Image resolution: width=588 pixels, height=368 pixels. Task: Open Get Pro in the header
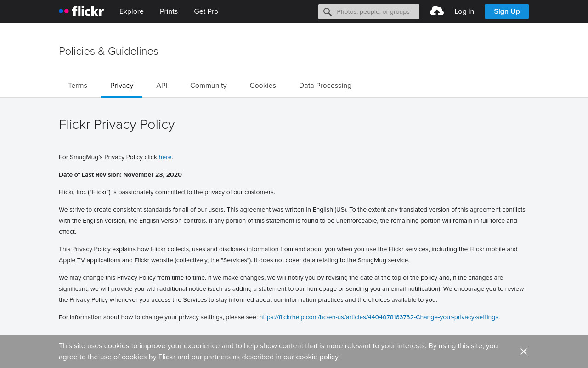pyautogui.click(x=206, y=11)
